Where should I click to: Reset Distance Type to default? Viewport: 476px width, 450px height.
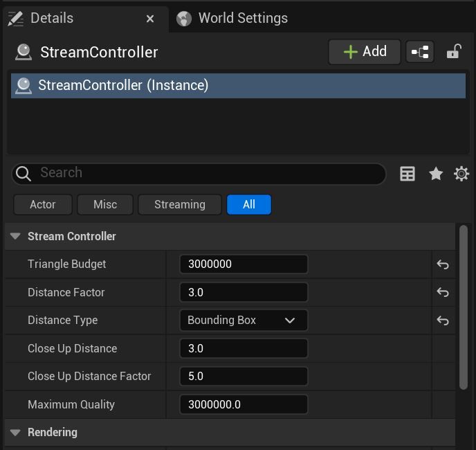point(443,321)
